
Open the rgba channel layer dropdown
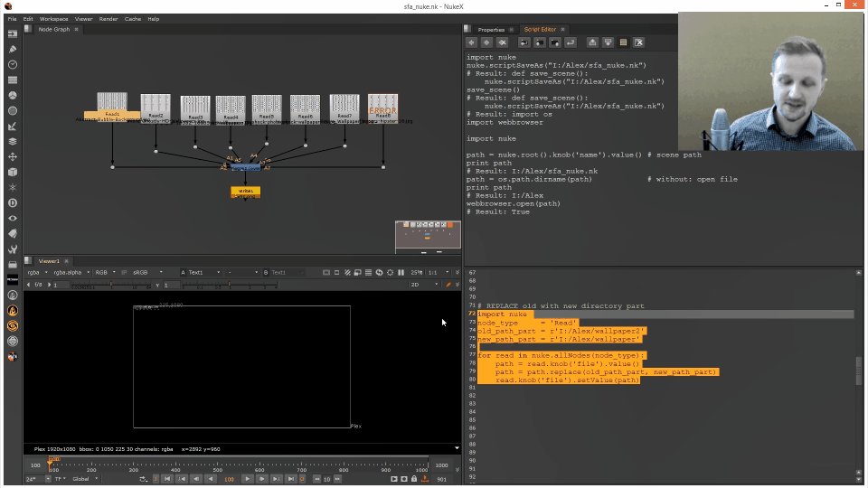tap(38, 272)
